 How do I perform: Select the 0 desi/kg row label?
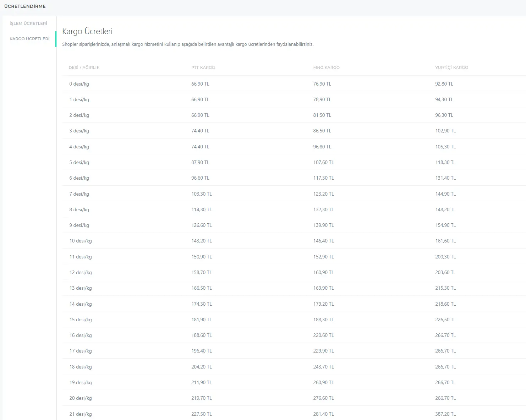click(x=79, y=84)
